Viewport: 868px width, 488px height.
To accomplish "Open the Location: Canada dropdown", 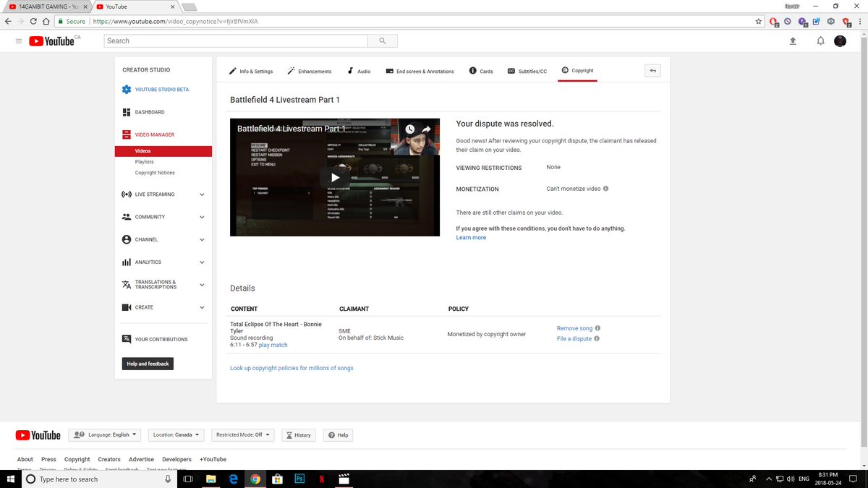I will point(176,435).
